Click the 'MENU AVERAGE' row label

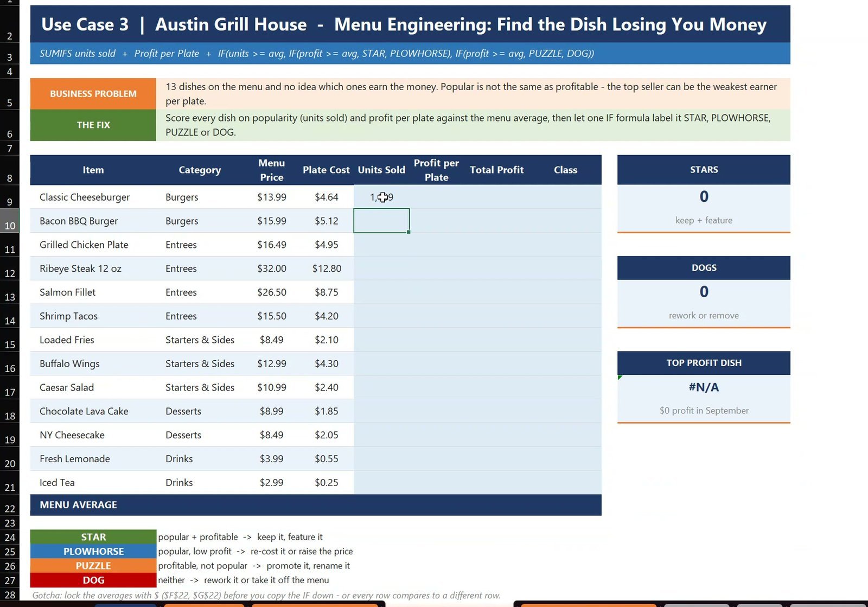pos(78,505)
